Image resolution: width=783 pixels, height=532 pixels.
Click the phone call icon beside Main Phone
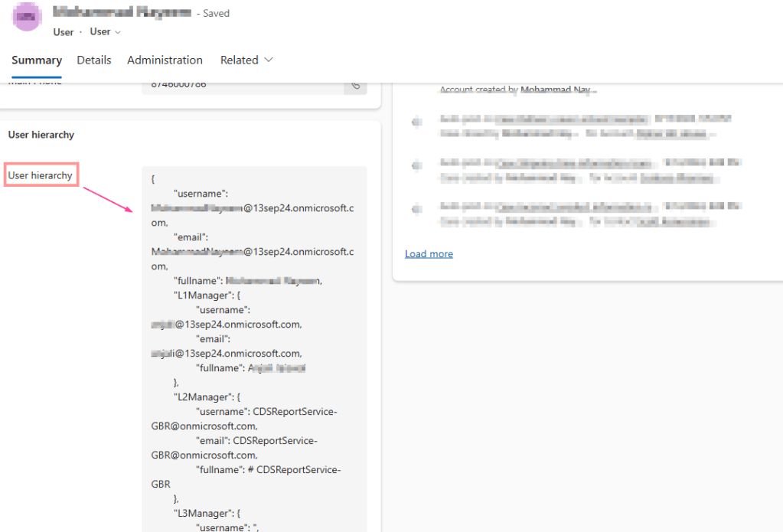click(354, 84)
